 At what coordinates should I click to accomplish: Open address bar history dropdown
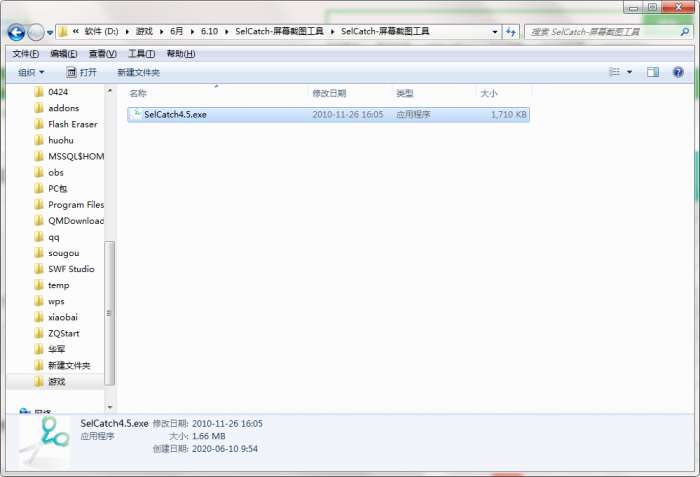pyautogui.click(x=495, y=32)
